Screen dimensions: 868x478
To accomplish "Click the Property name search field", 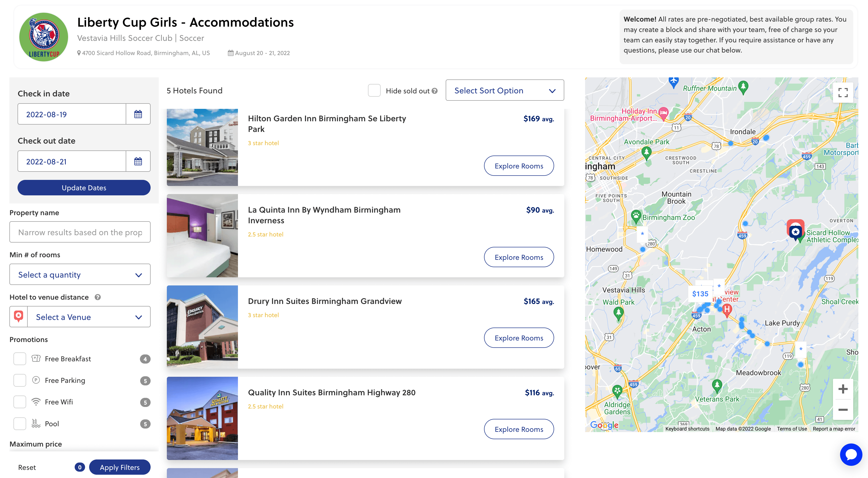I will point(80,232).
